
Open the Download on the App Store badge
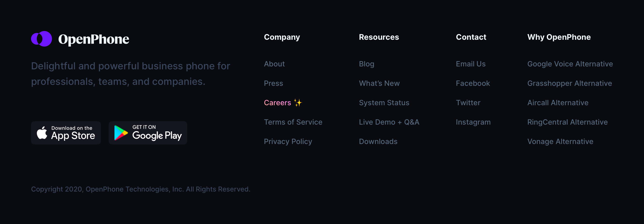[x=66, y=133]
